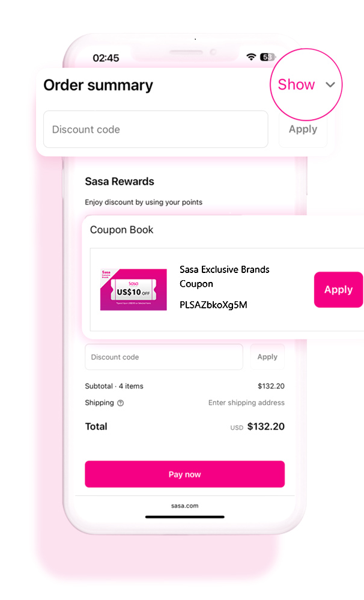The width and height of the screenshot is (364, 600).
Task: Click the US$10 off coupon image
Action: tap(133, 289)
